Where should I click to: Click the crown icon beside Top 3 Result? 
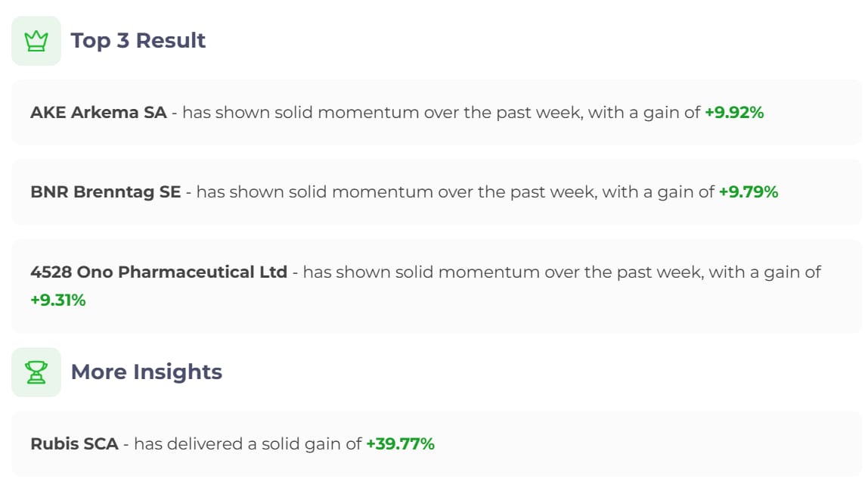tap(36, 41)
